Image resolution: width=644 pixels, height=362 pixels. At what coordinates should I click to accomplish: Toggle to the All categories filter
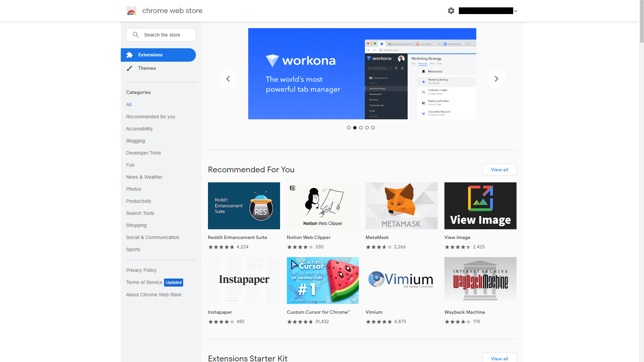tap(128, 104)
